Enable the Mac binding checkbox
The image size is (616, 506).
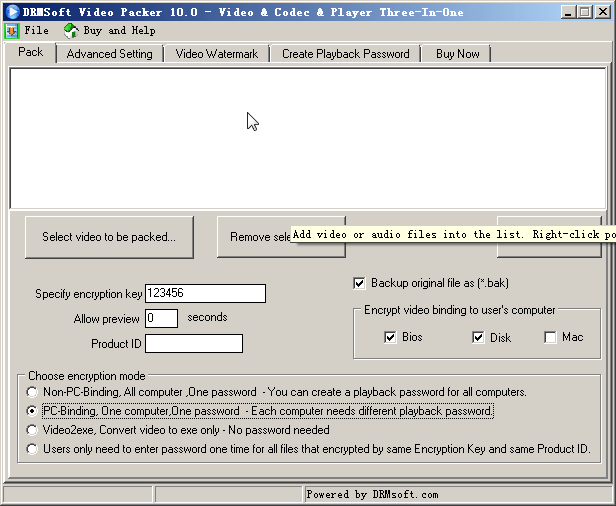point(550,337)
